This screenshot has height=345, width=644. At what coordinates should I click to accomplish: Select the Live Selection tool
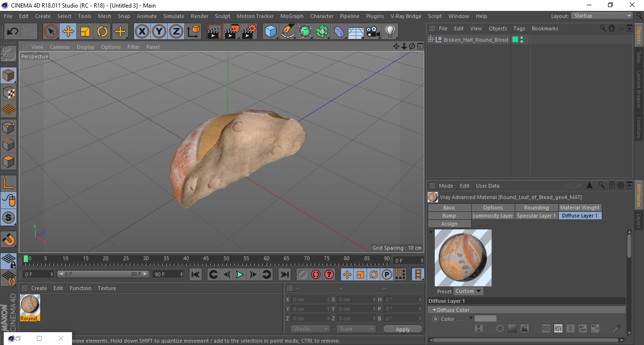pos(51,32)
